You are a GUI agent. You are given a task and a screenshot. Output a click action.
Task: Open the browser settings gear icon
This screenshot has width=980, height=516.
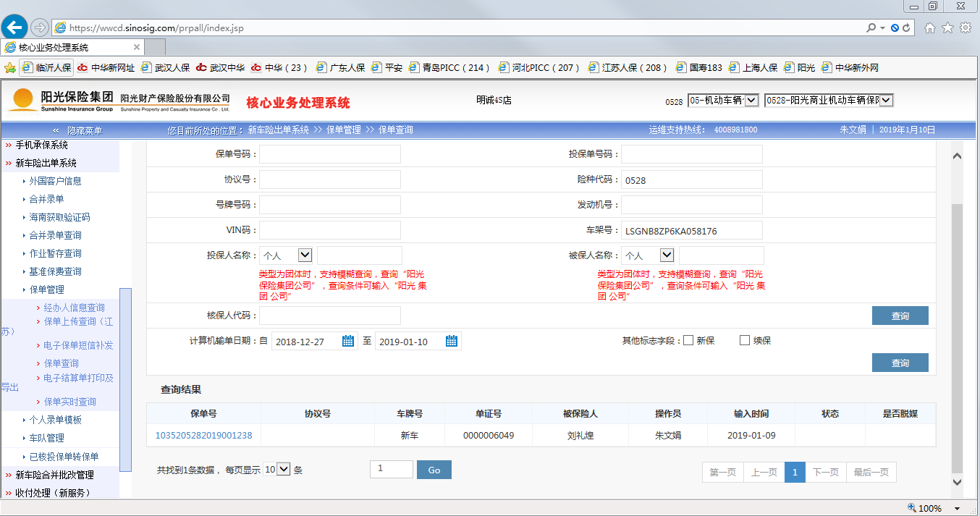(x=965, y=28)
